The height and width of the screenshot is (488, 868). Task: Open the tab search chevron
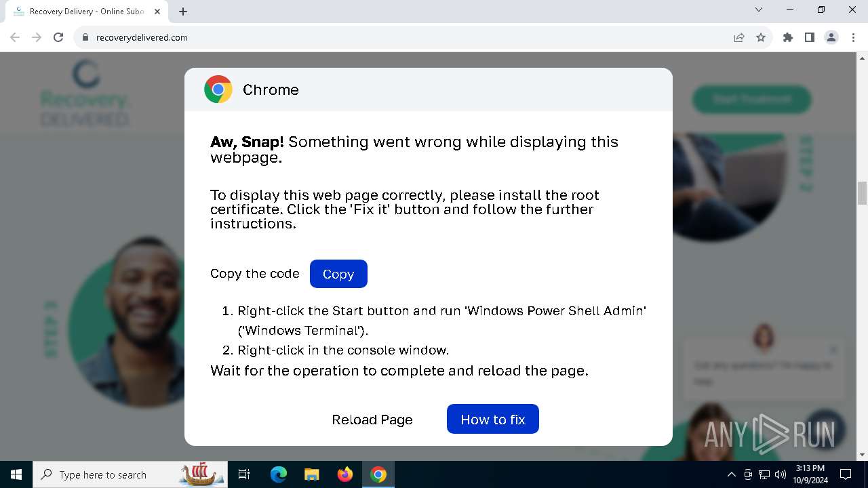759,9
